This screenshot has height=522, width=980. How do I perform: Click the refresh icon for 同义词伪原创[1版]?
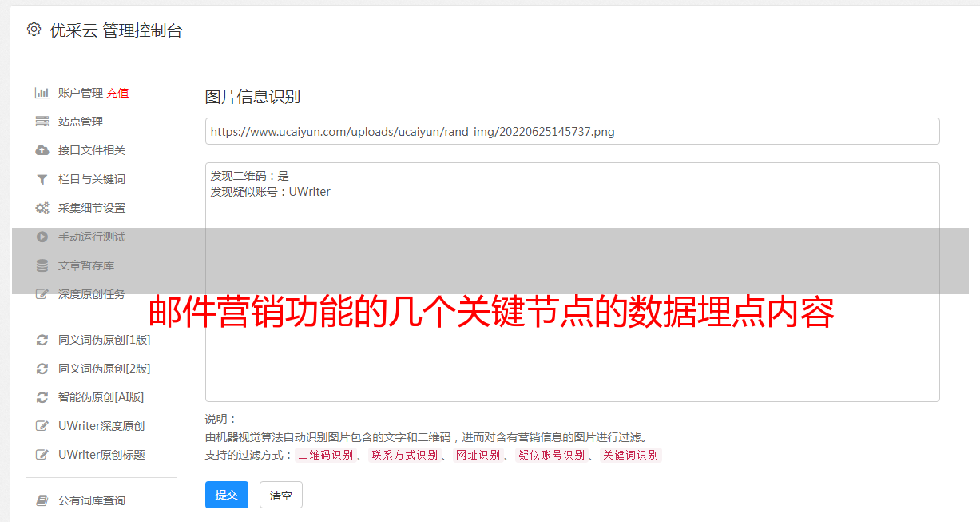(x=42, y=340)
